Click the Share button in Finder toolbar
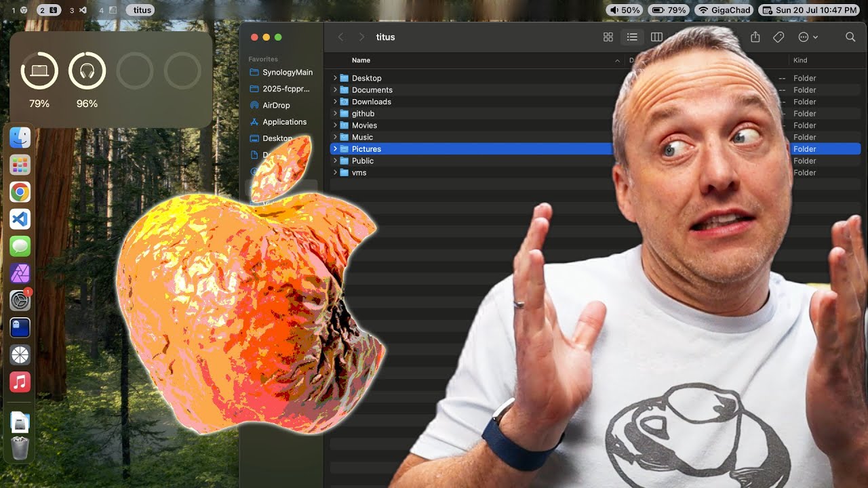The width and height of the screenshot is (868, 488). [x=755, y=37]
